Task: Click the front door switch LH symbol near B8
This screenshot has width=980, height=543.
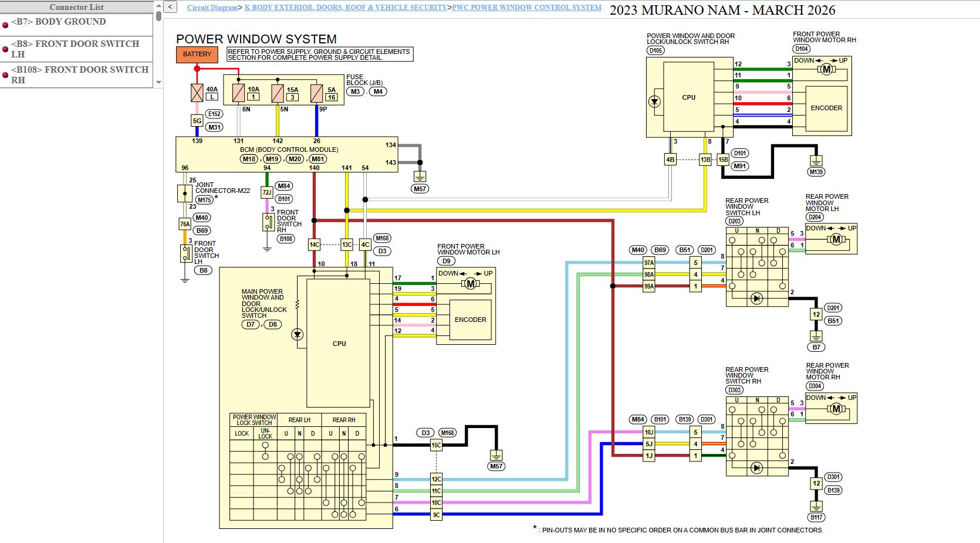Action: click(185, 253)
